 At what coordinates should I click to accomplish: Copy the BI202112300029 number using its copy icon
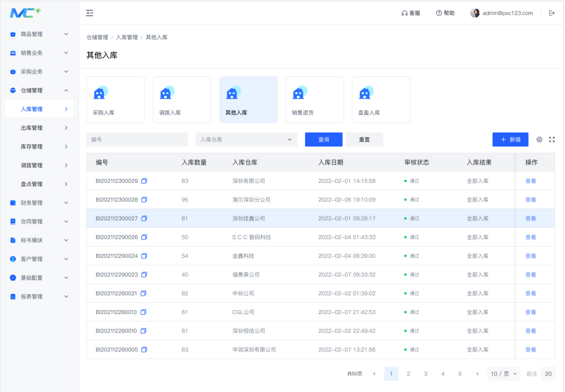pyautogui.click(x=144, y=181)
